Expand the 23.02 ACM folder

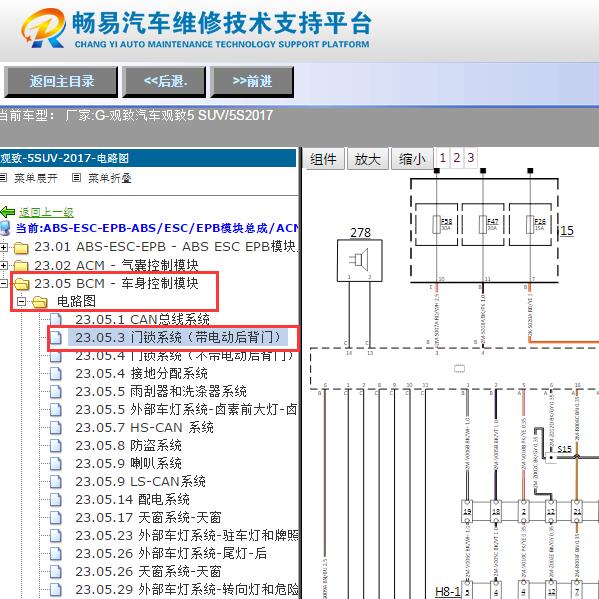pyautogui.click(x=4, y=265)
